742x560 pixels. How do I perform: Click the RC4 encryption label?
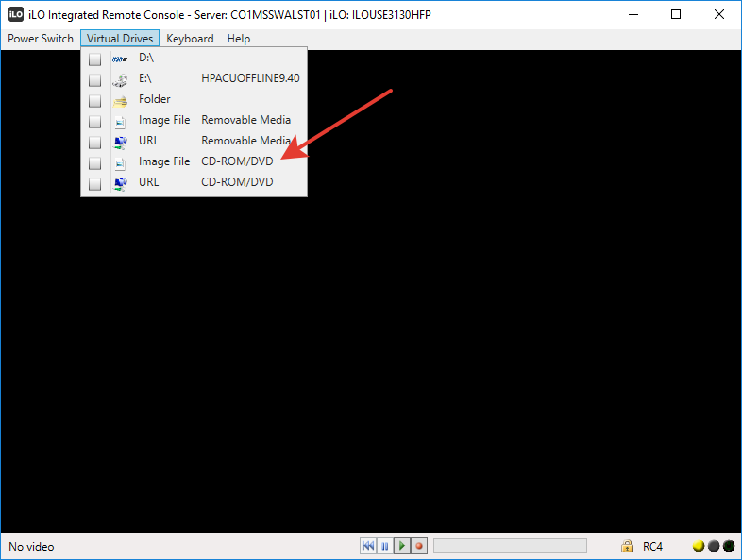652,546
